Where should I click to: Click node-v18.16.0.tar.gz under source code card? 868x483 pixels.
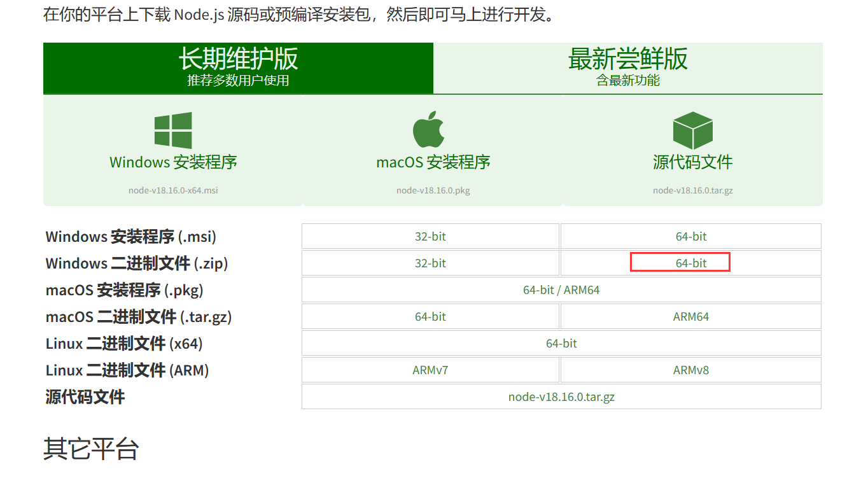pos(693,190)
